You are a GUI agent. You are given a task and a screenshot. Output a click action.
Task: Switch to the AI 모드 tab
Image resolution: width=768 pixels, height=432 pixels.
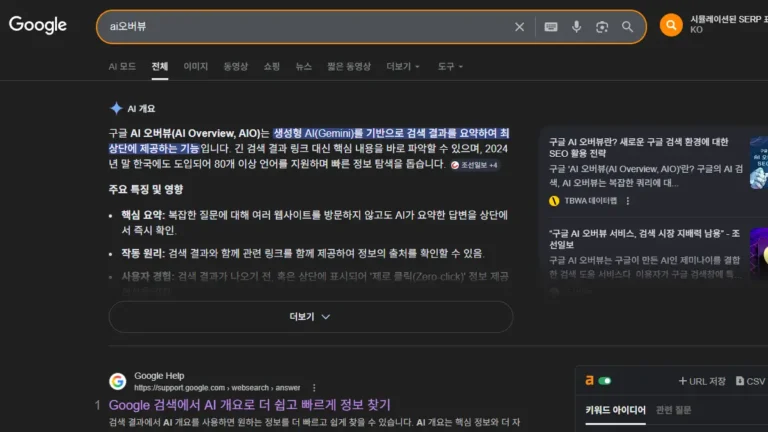(122, 67)
